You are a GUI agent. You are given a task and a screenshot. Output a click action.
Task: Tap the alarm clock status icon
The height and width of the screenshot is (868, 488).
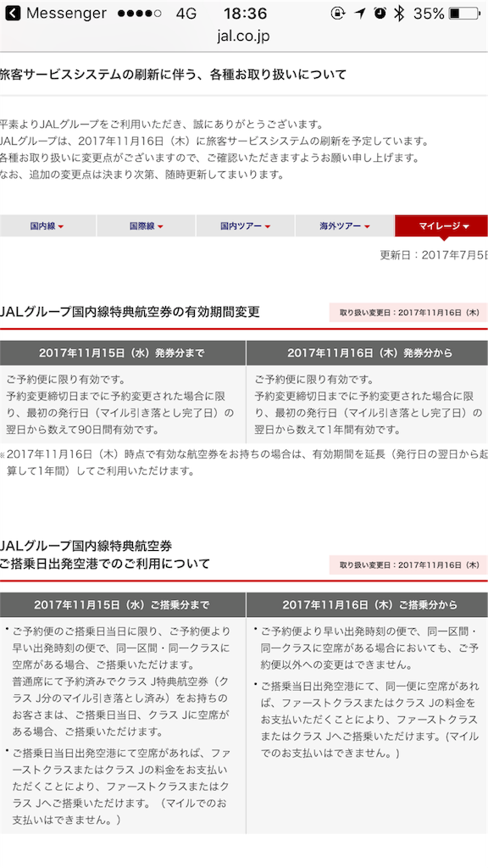pyautogui.click(x=380, y=13)
